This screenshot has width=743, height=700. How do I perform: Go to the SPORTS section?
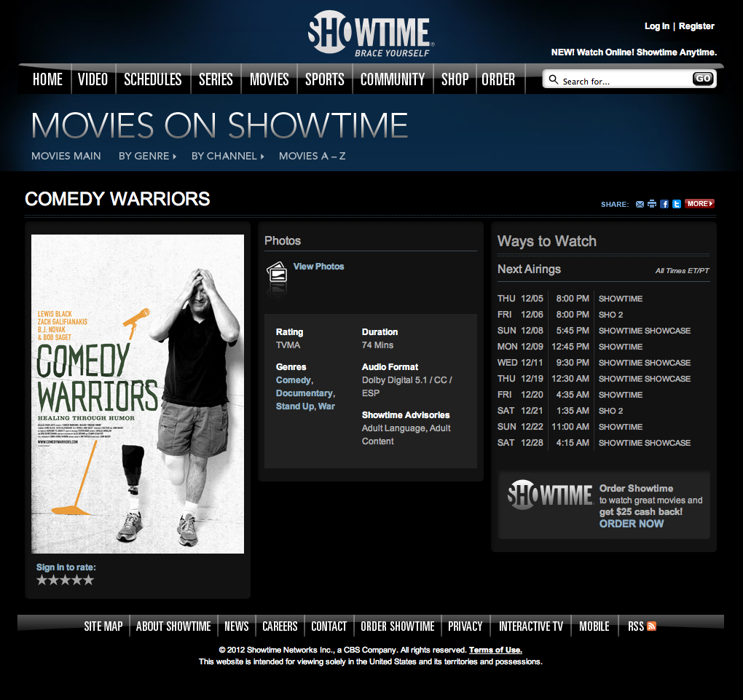click(325, 79)
